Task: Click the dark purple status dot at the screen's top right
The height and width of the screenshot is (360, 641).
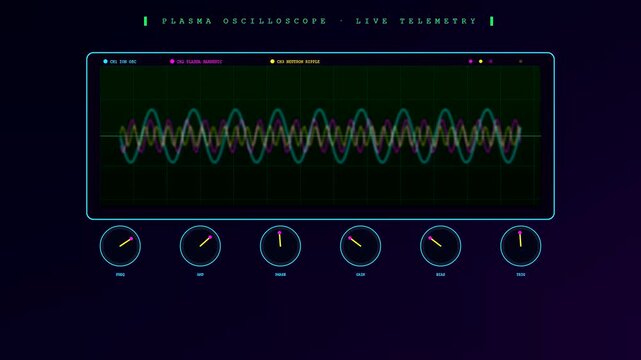Action: click(x=491, y=61)
